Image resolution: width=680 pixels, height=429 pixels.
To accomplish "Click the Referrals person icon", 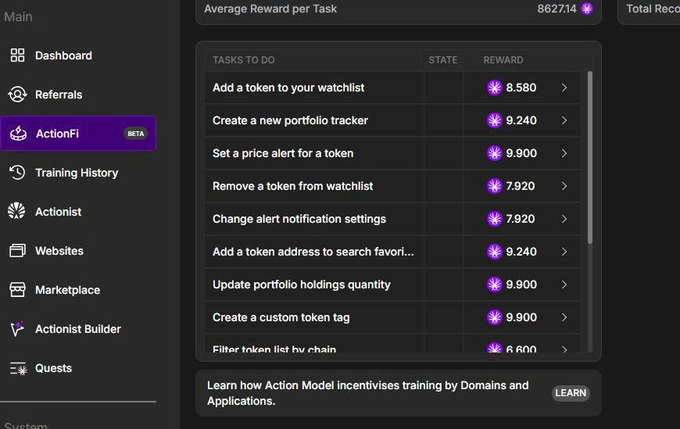I will pos(17,94).
